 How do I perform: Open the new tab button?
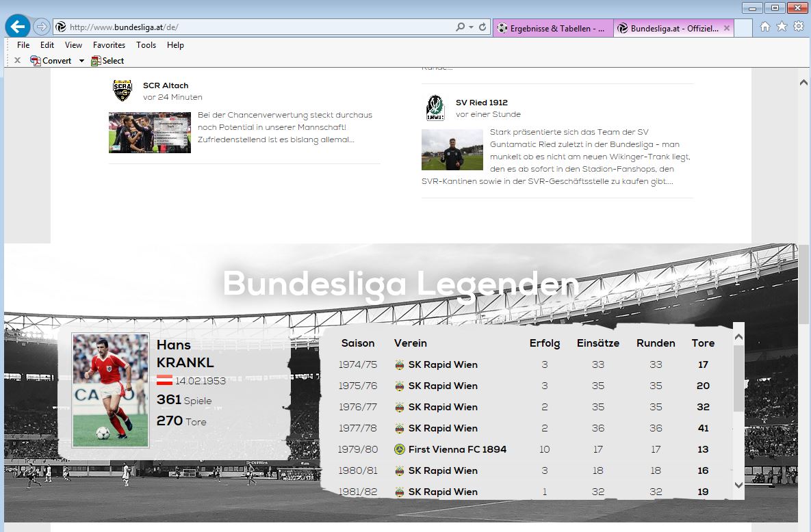click(743, 29)
